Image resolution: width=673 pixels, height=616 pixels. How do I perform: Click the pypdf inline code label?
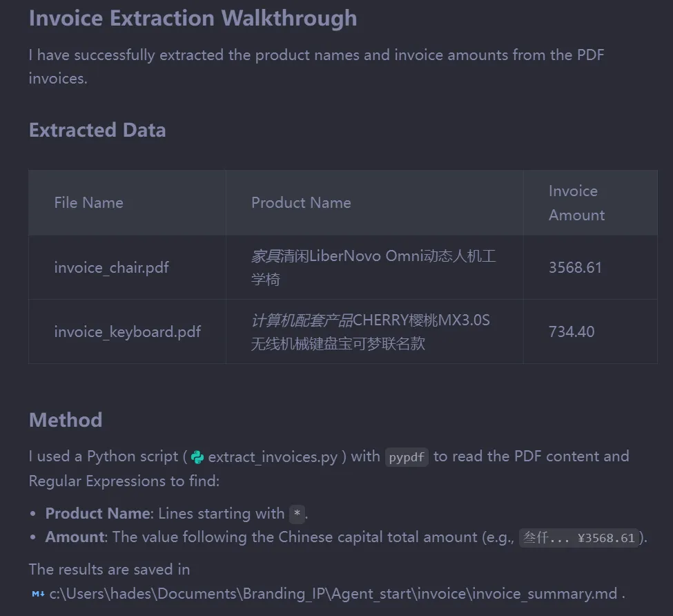407,457
